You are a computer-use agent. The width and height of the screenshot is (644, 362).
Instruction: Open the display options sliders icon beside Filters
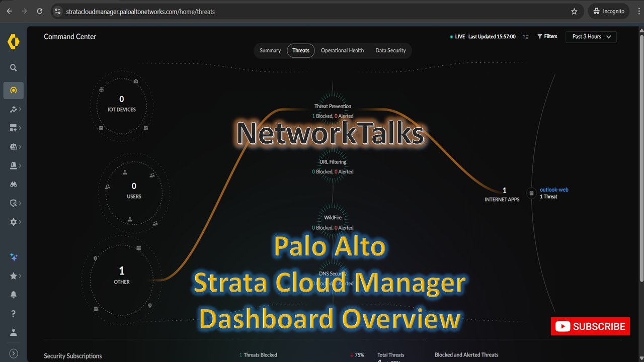coord(526,37)
